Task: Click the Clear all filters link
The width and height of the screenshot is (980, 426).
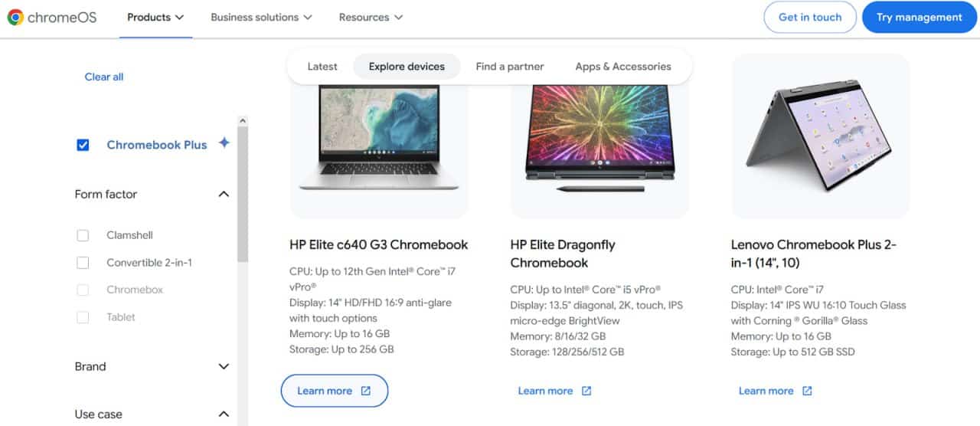Action: click(104, 77)
